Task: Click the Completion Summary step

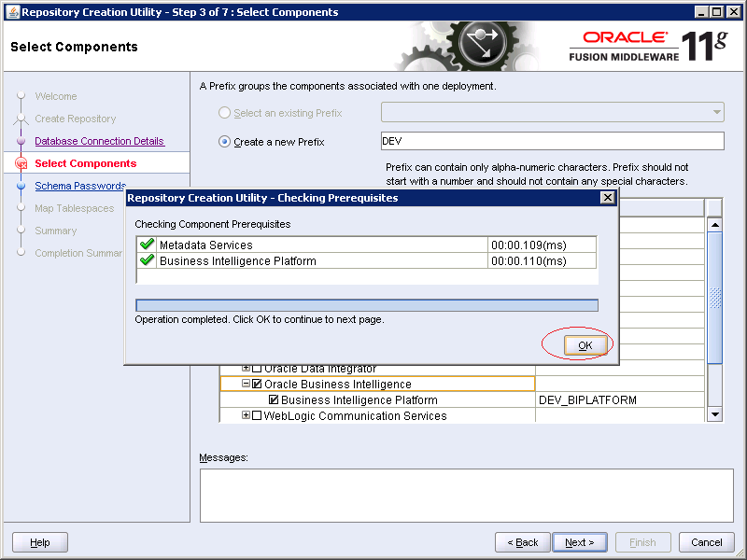Action: (x=78, y=253)
